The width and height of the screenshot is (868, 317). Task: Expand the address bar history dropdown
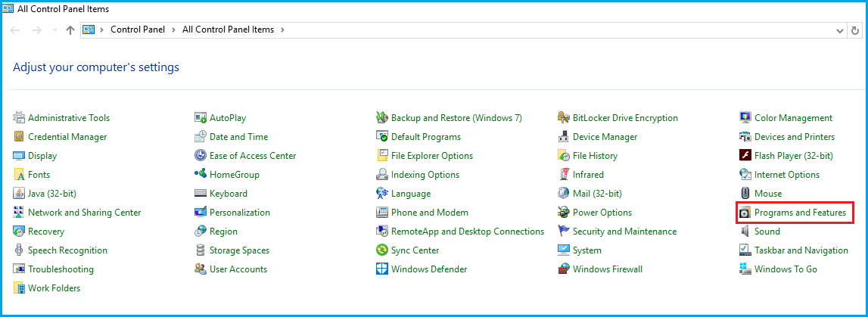(x=840, y=30)
